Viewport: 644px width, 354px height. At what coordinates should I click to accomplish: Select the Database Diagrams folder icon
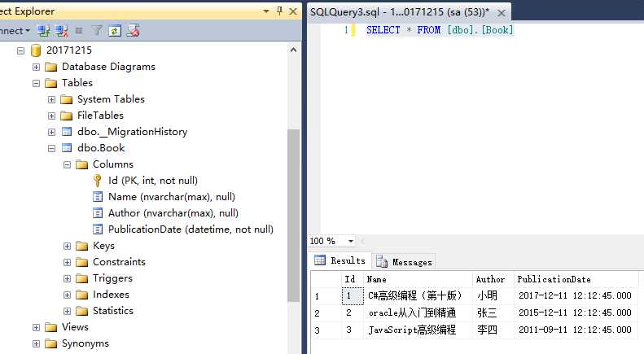point(51,67)
